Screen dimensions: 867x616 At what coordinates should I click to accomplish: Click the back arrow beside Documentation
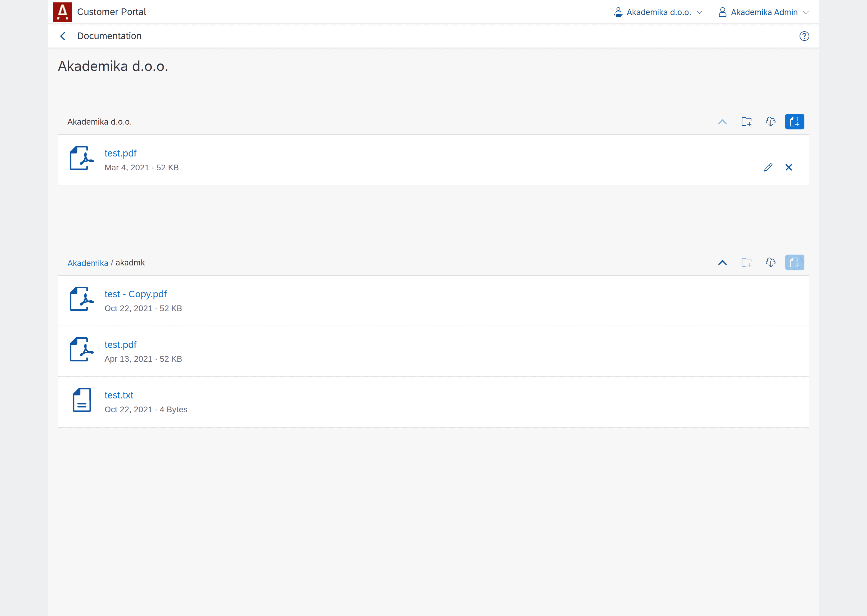(63, 36)
